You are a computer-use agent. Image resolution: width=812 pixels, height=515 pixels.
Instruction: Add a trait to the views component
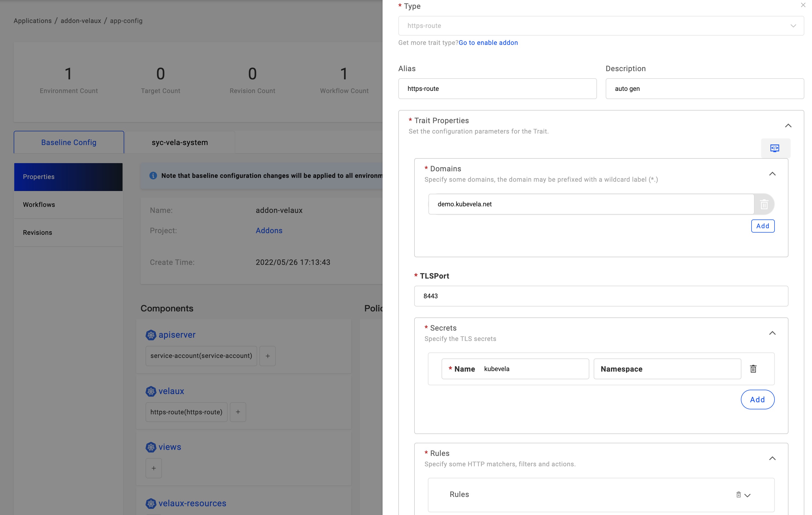click(153, 468)
